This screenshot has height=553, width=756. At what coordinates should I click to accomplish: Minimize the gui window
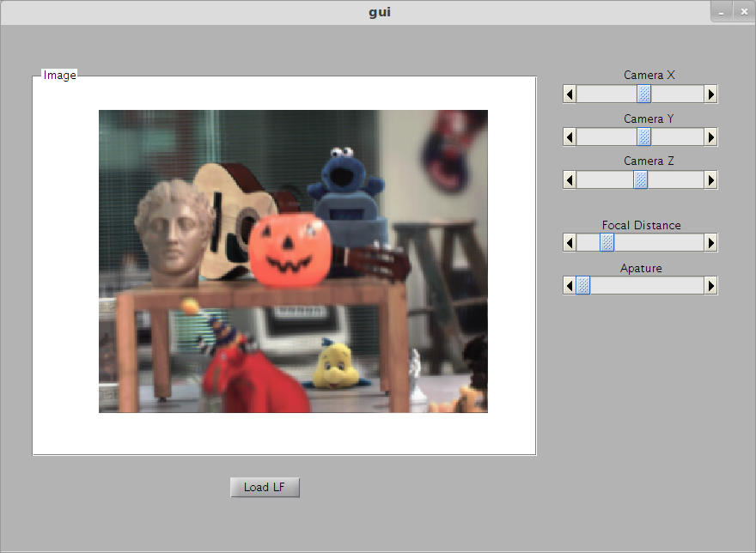tap(722, 12)
